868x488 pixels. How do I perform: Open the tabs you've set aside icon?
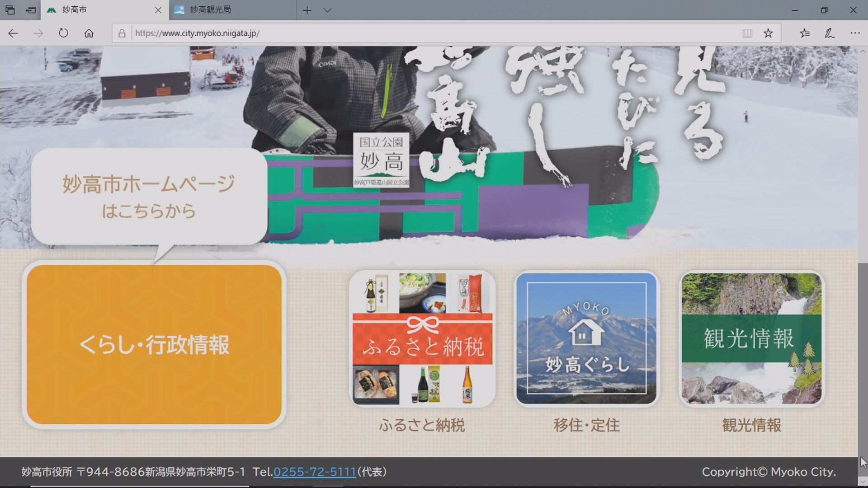(x=10, y=9)
